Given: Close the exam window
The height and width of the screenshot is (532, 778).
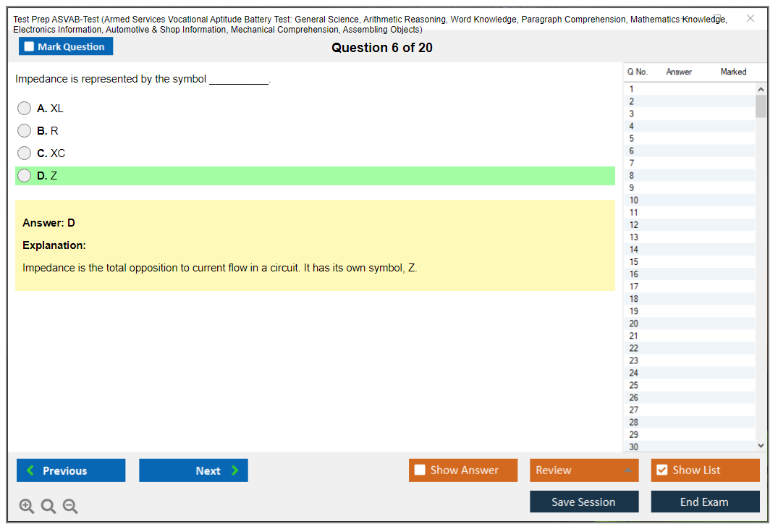Looking at the screenshot, I should tap(750, 18).
